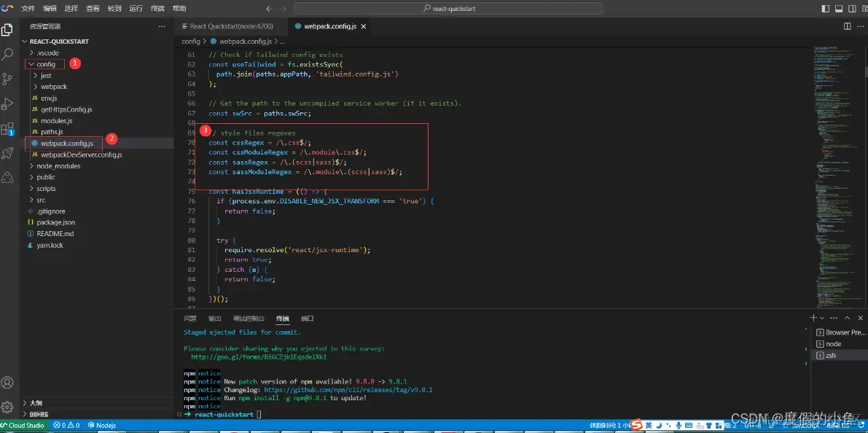Switch to the 调试控制台 (Debug Console) tab
868x433 pixels.
click(249, 319)
